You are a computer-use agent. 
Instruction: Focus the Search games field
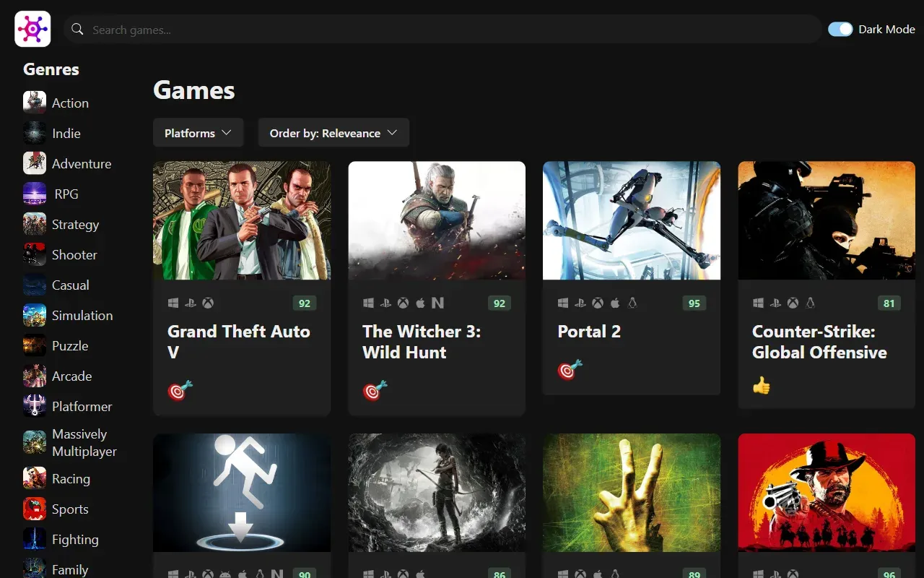tap(443, 30)
